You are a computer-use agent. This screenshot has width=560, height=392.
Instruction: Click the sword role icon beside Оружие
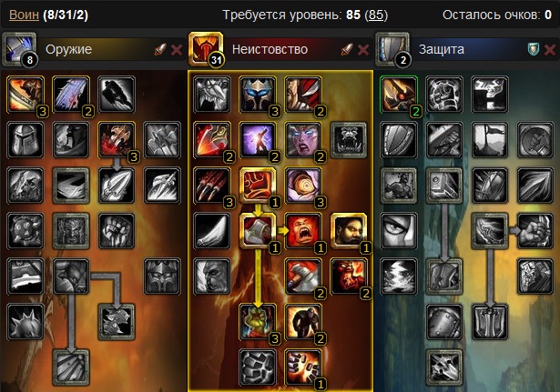tap(160, 50)
